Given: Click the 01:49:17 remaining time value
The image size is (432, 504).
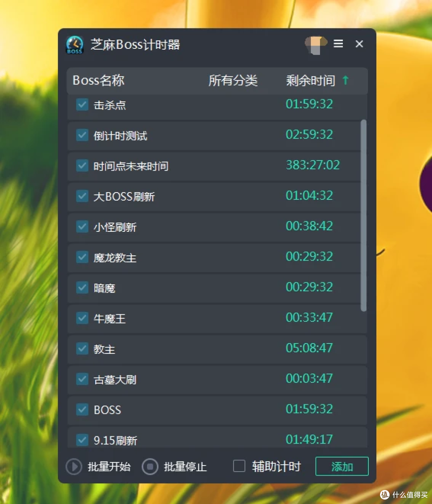Looking at the screenshot, I should tap(309, 440).
